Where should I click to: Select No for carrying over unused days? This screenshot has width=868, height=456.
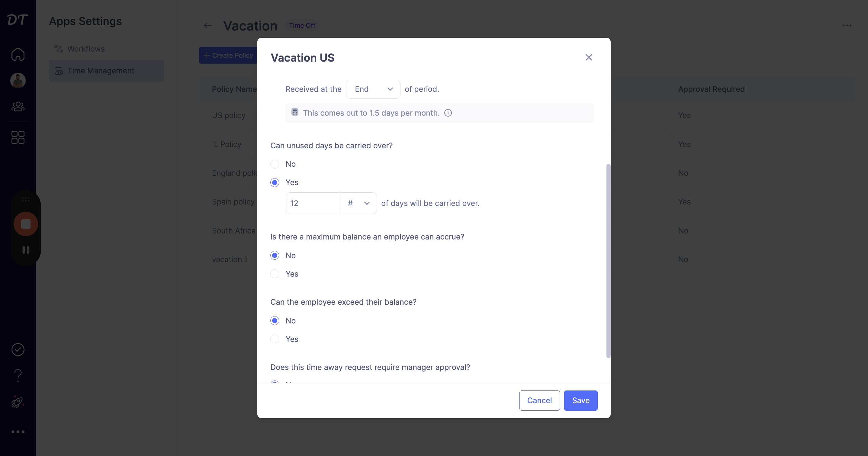click(x=275, y=164)
